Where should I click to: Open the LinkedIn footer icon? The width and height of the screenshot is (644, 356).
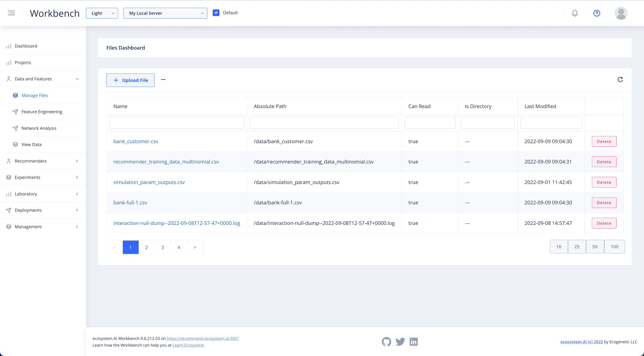tap(413, 342)
